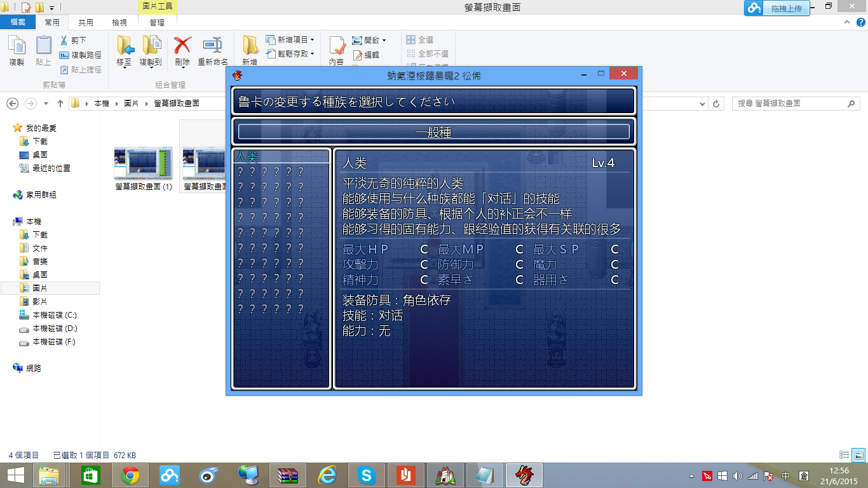Screen dimensions: 868x488
Task: Click the 複製到 (Copy to) folder icon
Action: coord(151,46)
